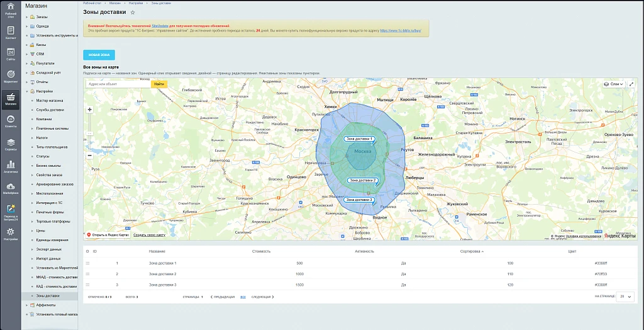The image size is (644, 330).
Task: Go to the следующая page in pagination
Action: pos(262,297)
